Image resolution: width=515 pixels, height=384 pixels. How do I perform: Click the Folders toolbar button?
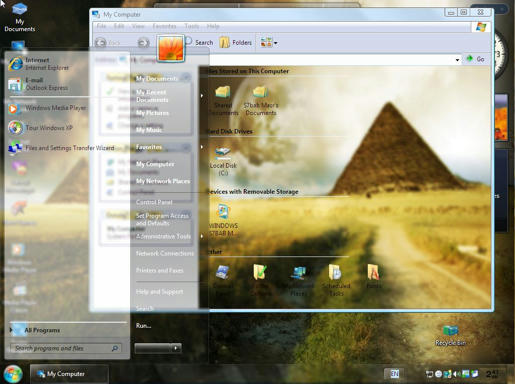(x=235, y=43)
